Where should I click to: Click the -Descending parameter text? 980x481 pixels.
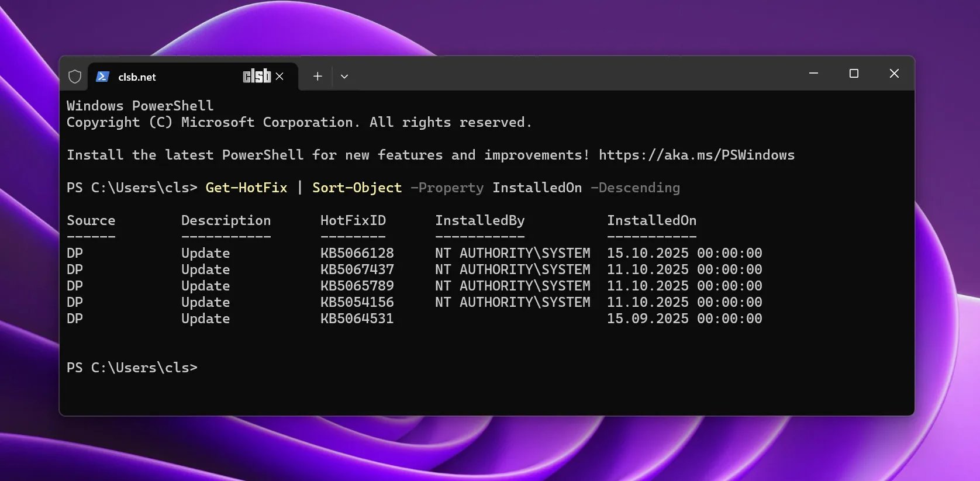coord(635,188)
